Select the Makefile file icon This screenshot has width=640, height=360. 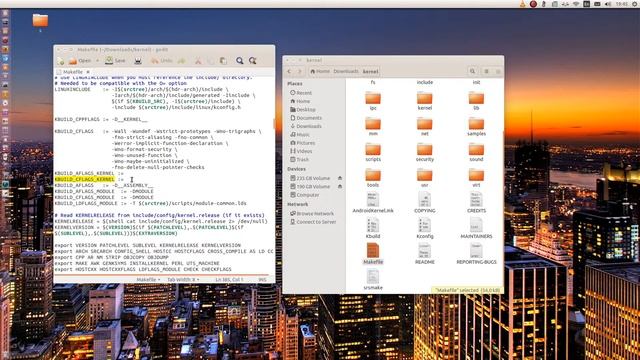tap(373, 251)
